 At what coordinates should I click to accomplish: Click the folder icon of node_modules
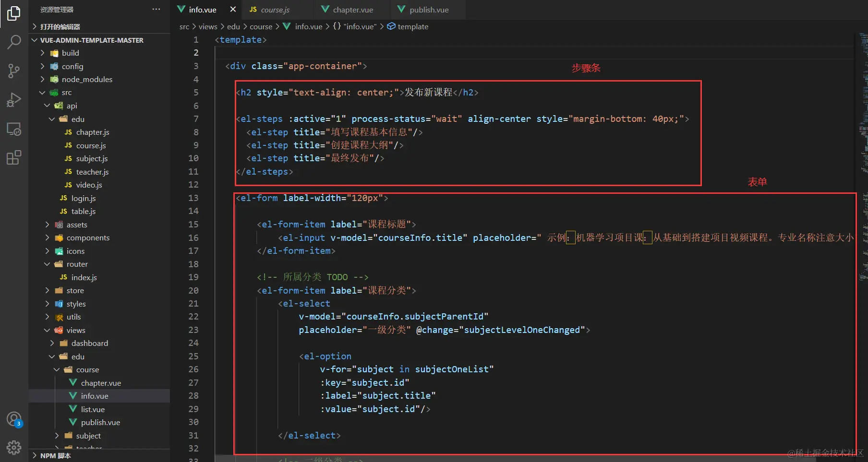click(x=54, y=79)
